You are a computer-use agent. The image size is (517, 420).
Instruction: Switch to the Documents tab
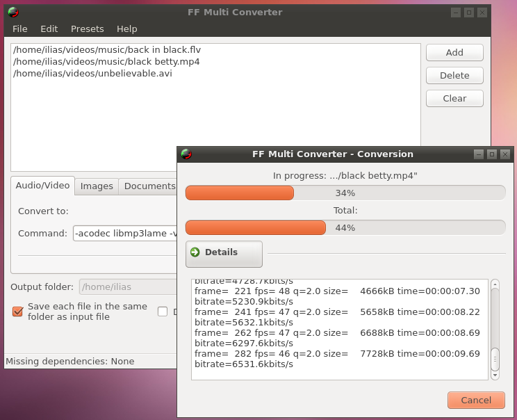149,186
